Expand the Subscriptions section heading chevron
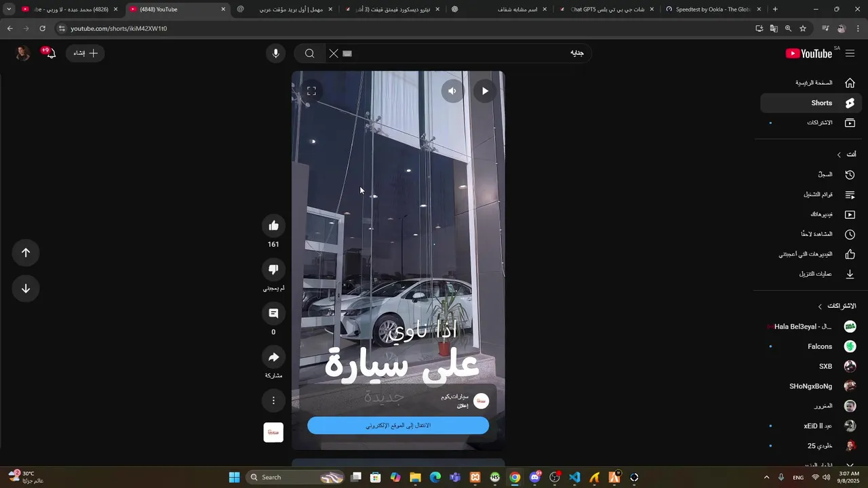The height and width of the screenshot is (488, 868). click(x=820, y=306)
